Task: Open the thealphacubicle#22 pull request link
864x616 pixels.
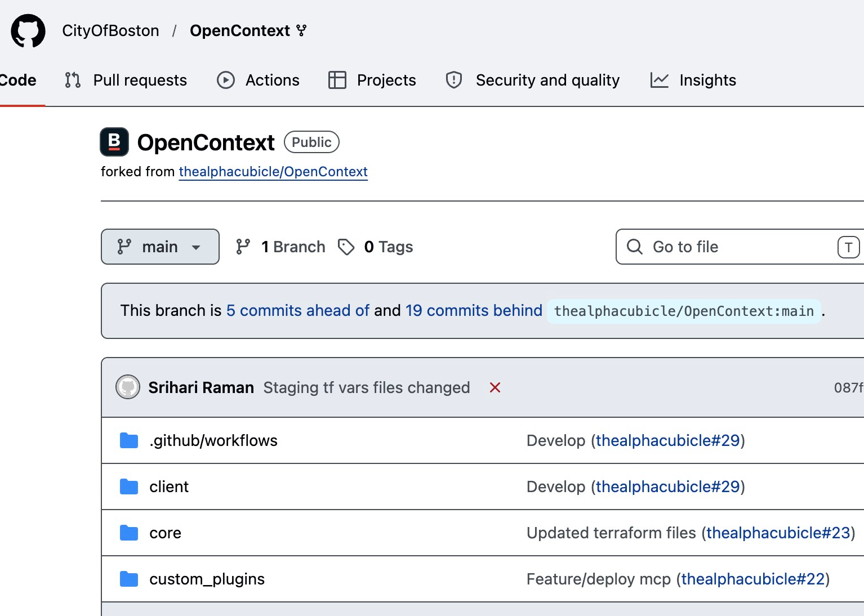Action: point(753,579)
